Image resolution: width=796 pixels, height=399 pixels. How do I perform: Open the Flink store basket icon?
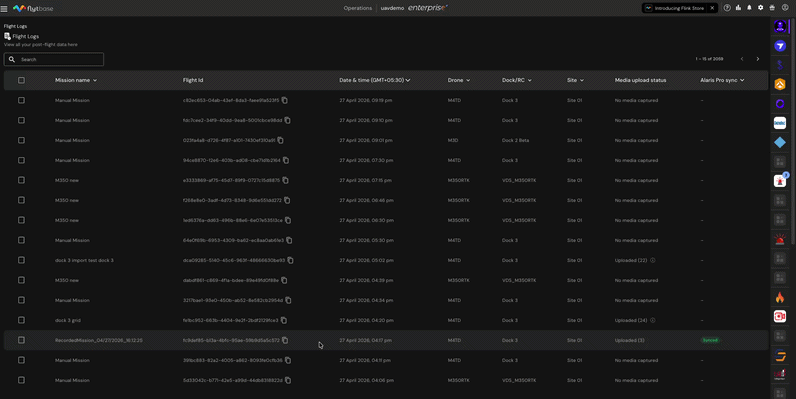(x=772, y=8)
